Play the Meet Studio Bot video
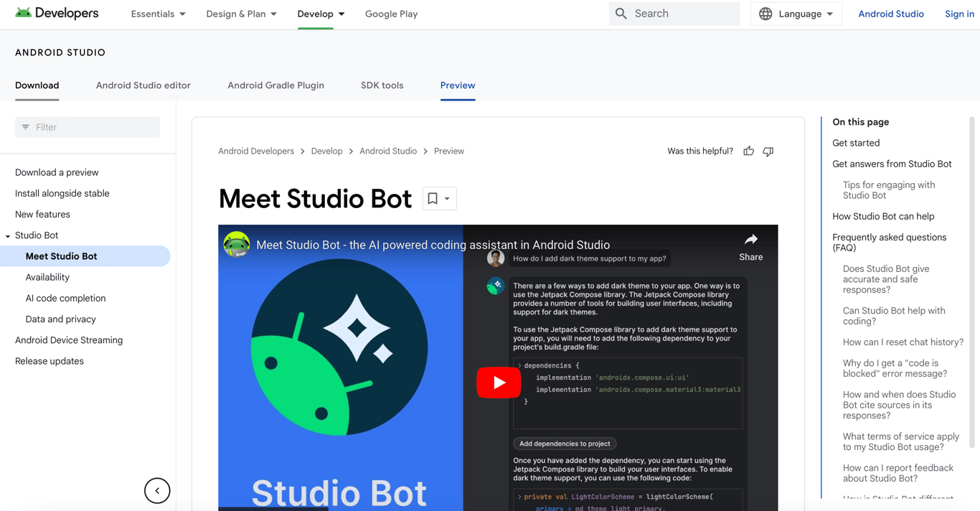 499,383
